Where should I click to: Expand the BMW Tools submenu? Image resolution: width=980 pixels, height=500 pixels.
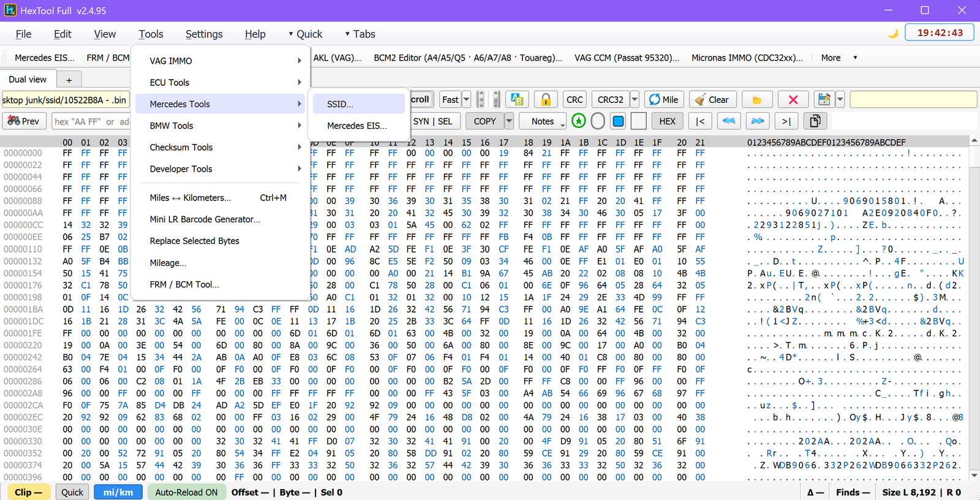coord(220,126)
